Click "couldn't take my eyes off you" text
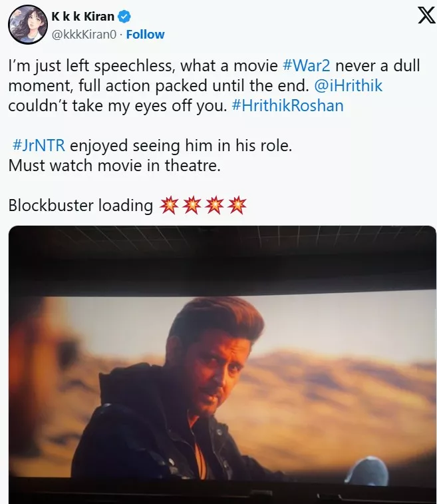Screen dimensions: 437x504 [x=117, y=107]
